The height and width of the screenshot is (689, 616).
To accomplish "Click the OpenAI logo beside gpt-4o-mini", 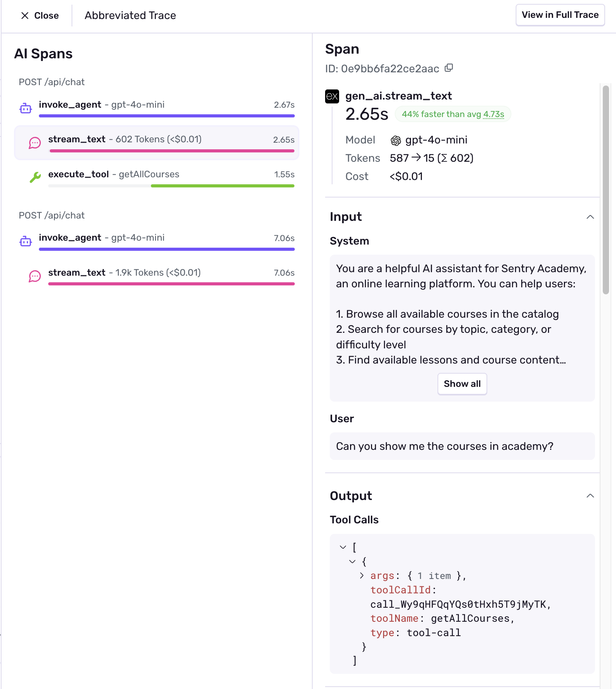I will (x=395, y=140).
